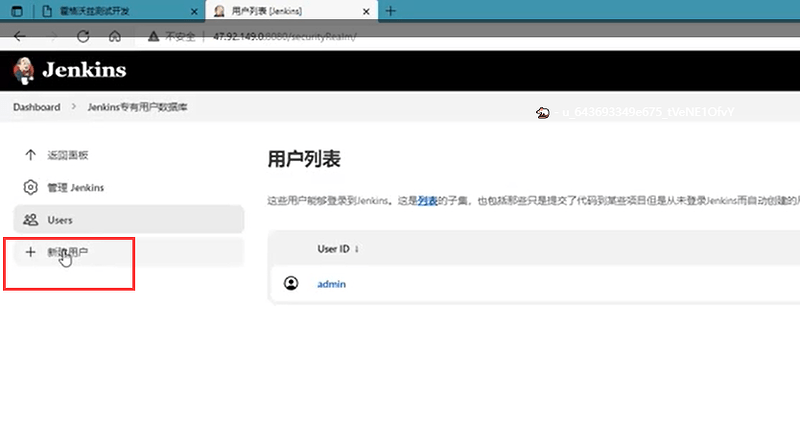Click the not-secure warning icon

[x=153, y=36]
